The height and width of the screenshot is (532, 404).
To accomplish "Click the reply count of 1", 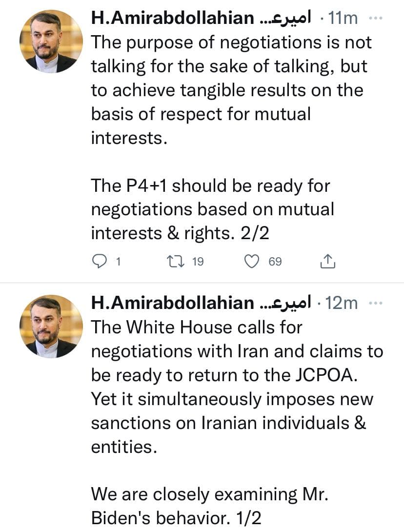I will pyautogui.click(x=118, y=262).
